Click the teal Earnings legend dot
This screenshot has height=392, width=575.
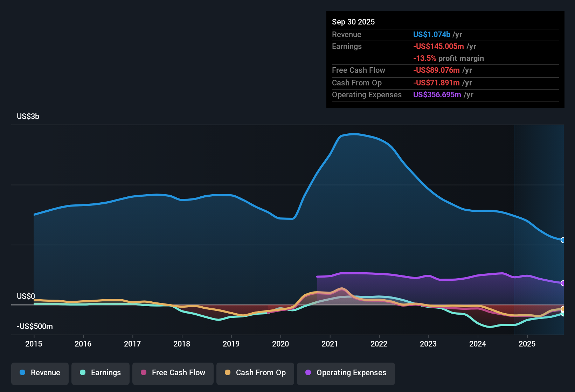click(83, 373)
